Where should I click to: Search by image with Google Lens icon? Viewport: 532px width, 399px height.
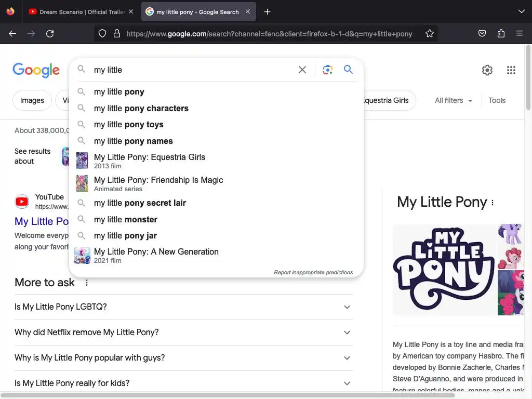pos(327,70)
